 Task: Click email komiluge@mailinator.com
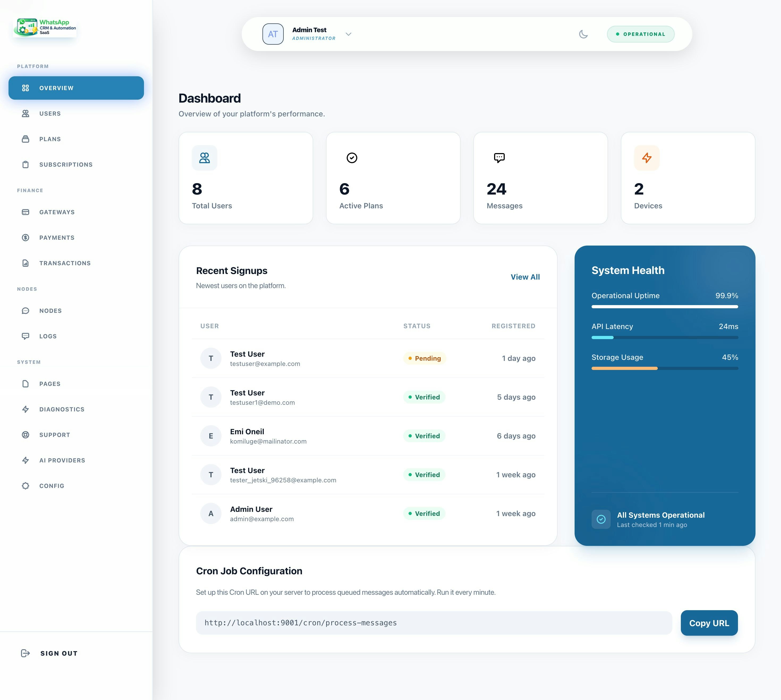[x=268, y=441]
